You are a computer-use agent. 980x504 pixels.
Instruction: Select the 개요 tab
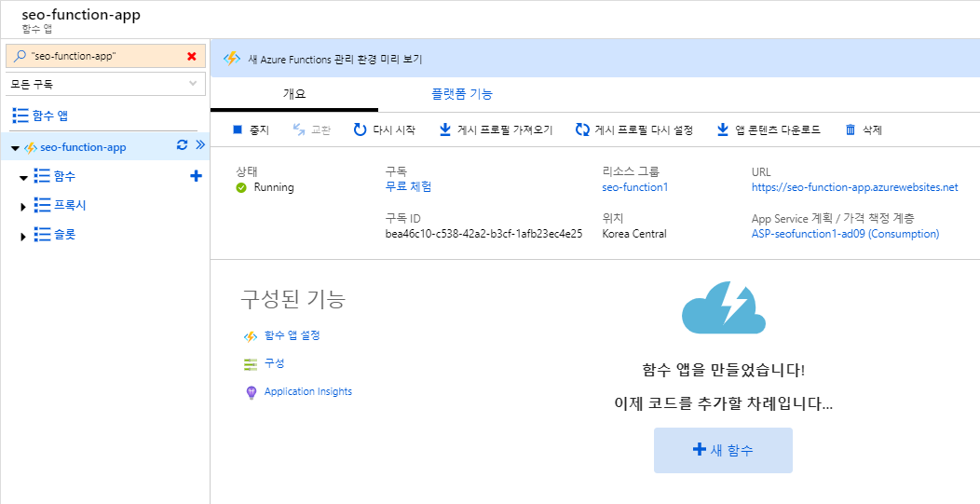294,94
